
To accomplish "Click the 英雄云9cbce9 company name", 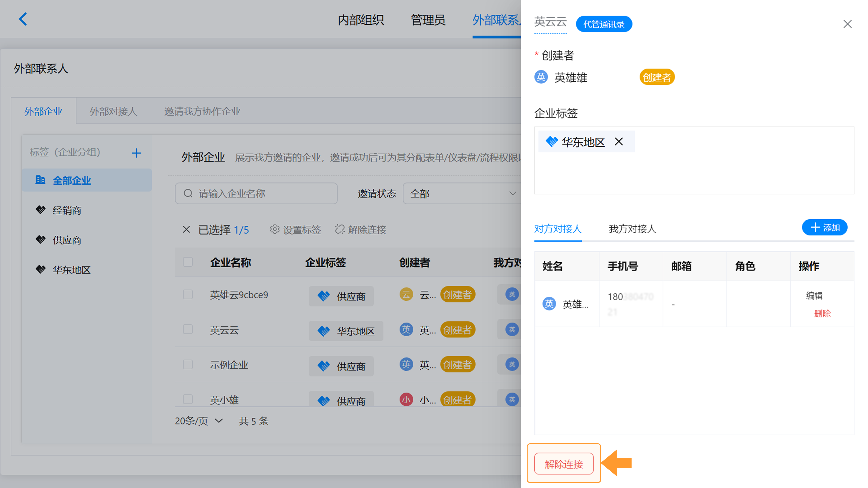I will pyautogui.click(x=239, y=295).
